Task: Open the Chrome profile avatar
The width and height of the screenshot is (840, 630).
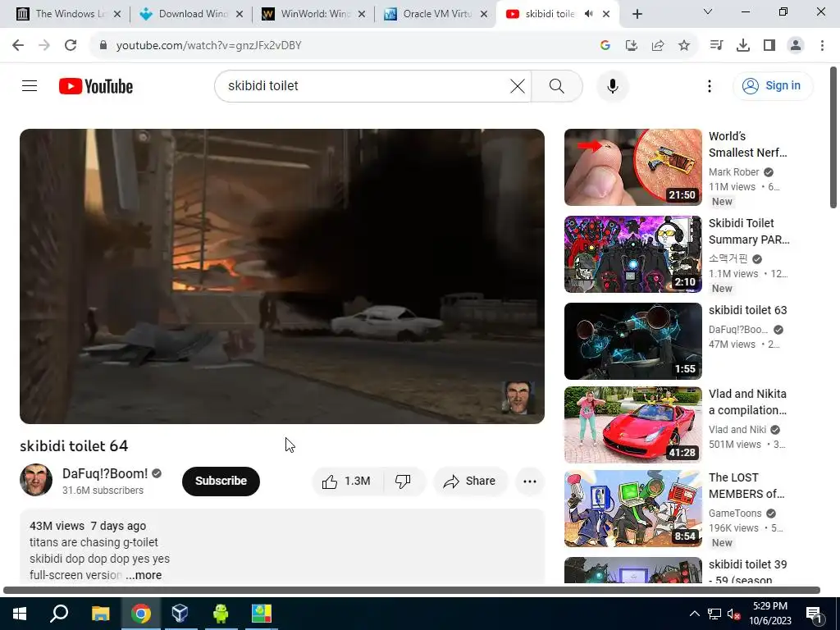Action: coord(796,45)
